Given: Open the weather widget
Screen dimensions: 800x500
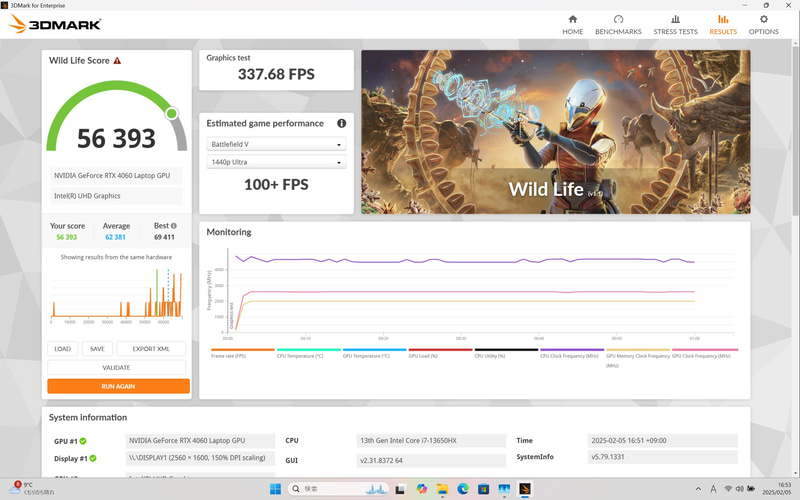Looking at the screenshot, I should (x=32, y=489).
